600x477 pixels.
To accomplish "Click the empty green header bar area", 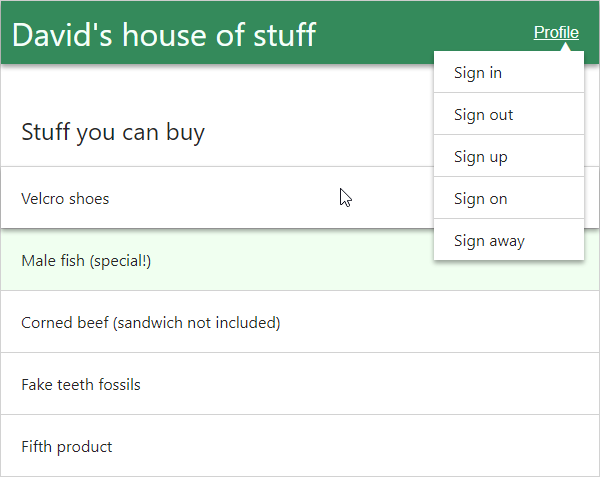I will pos(420,33).
